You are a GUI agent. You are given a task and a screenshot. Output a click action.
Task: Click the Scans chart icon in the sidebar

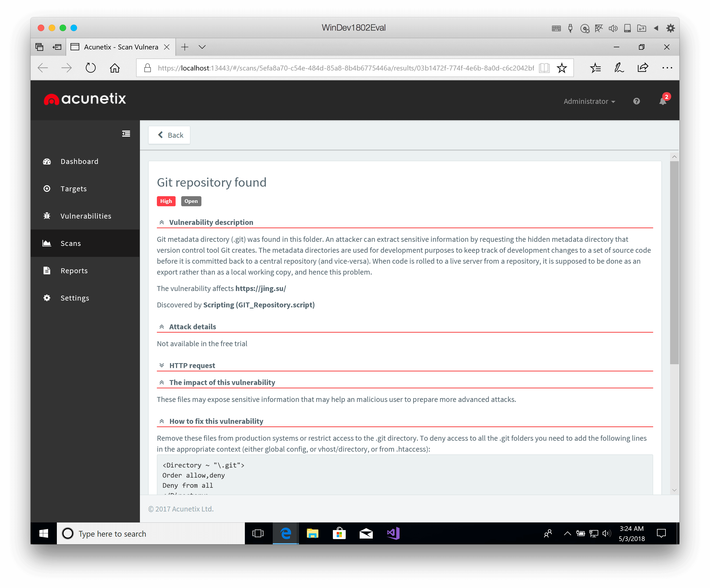click(47, 243)
